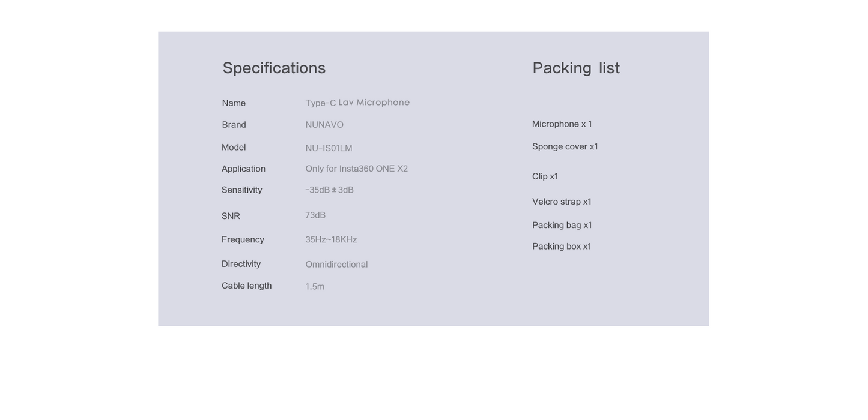Select the Type-C Lav Microphone name value

pyautogui.click(x=357, y=103)
